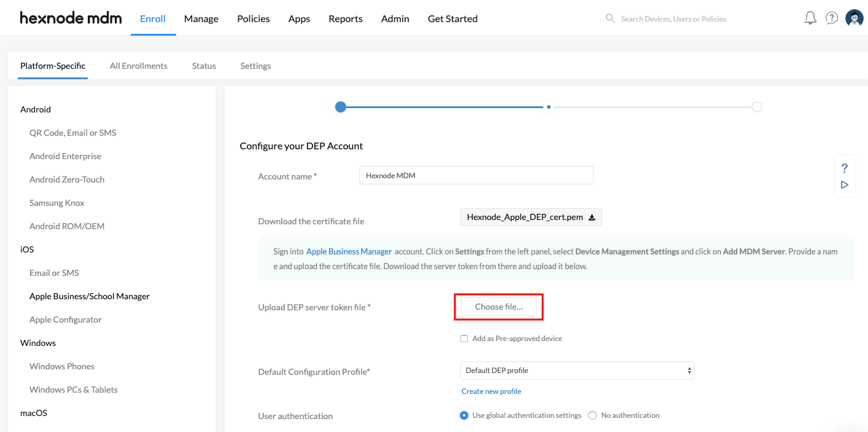Select Samsung Knox in sidebar
868x432 pixels.
point(56,203)
